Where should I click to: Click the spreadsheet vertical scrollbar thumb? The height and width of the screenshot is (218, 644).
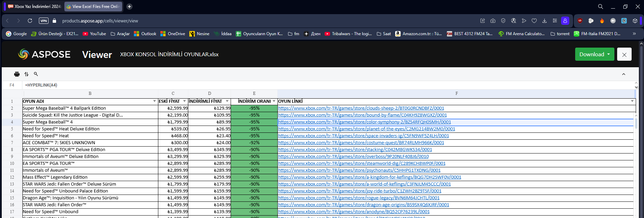(x=636, y=123)
